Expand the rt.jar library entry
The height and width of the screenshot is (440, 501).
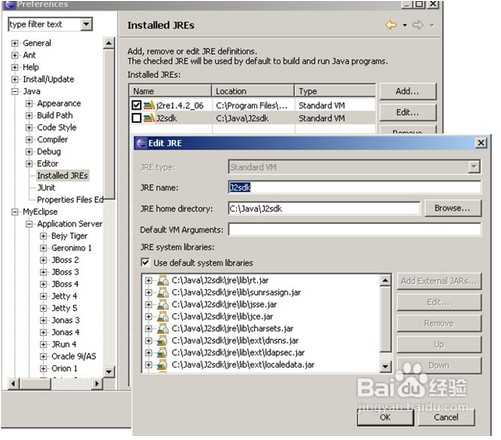coord(149,281)
